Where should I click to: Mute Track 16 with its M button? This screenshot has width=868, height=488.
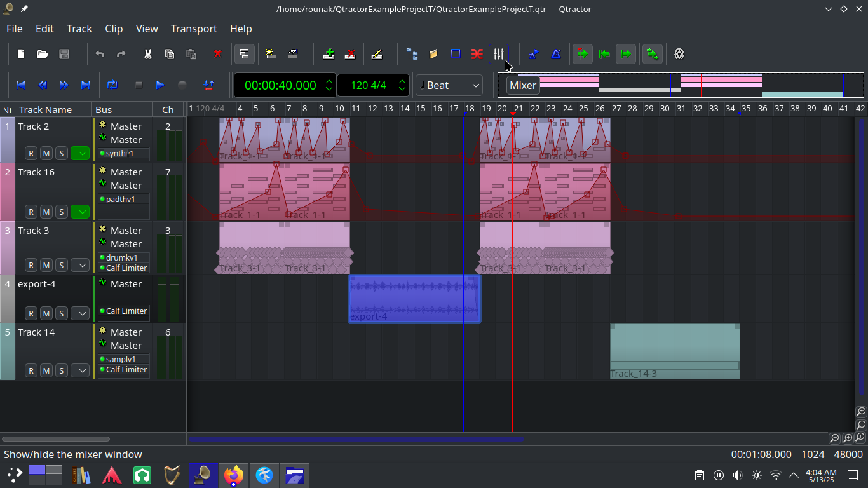point(46,212)
